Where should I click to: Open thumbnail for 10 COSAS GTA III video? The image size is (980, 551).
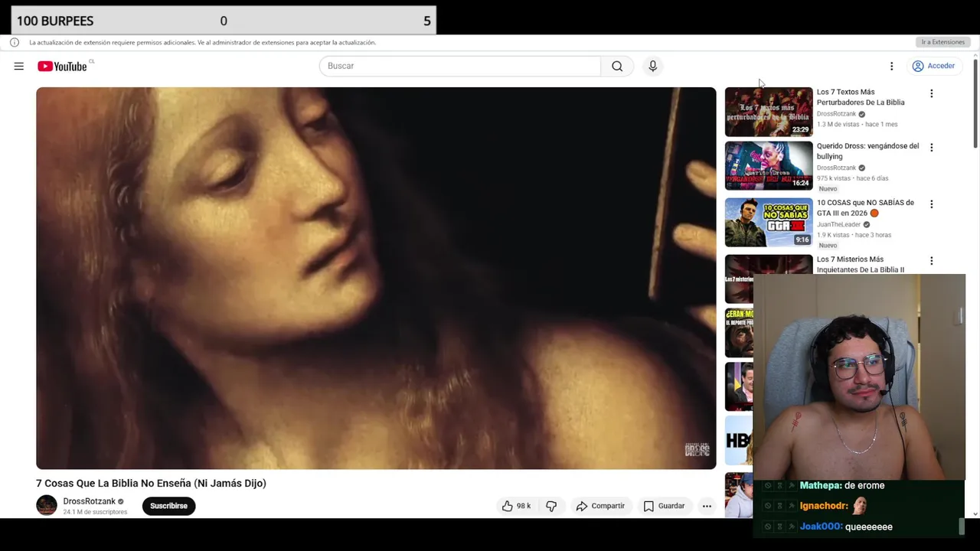tap(769, 222)
